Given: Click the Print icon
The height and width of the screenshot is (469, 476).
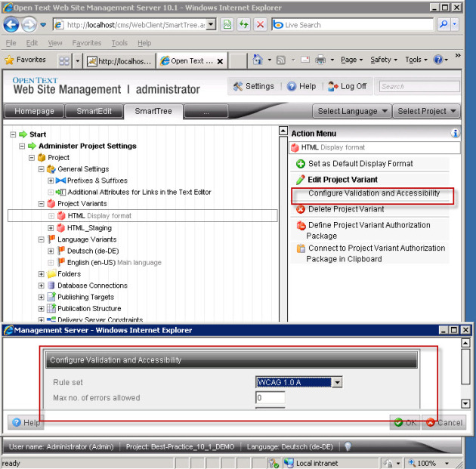Looking at the screenshot, I should [x=320, y=60].
